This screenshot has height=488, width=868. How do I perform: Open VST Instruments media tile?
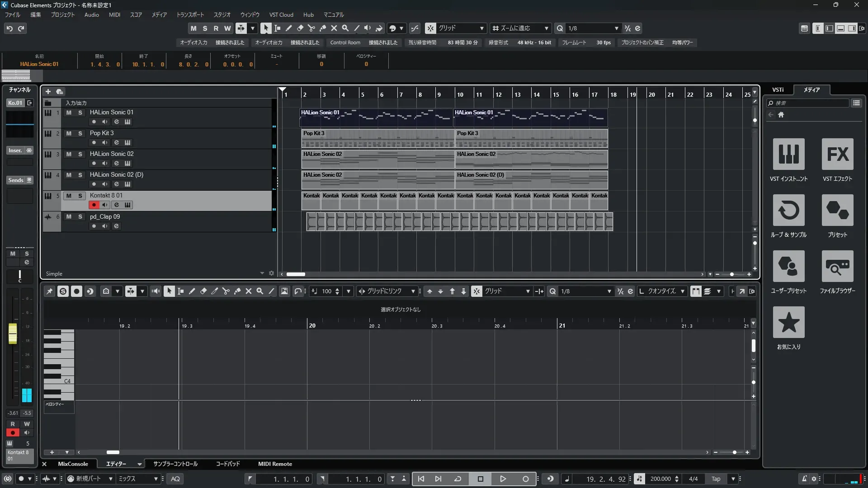tap(788, 154)
